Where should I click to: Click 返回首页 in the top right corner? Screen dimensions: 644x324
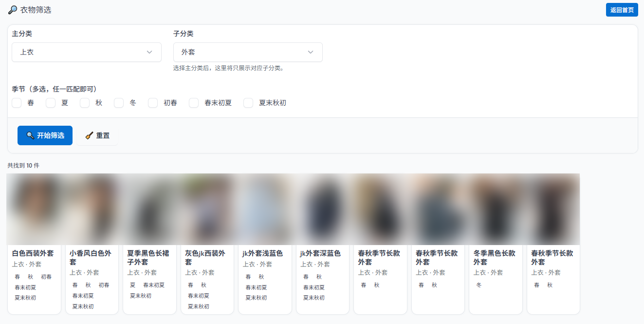[622, 9]
